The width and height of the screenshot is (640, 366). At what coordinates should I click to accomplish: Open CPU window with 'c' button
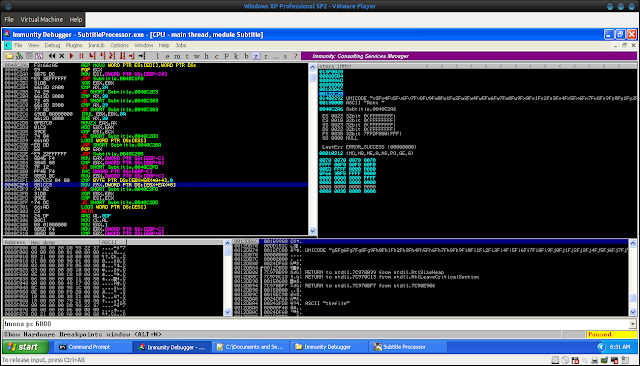[x=216, y=56]
